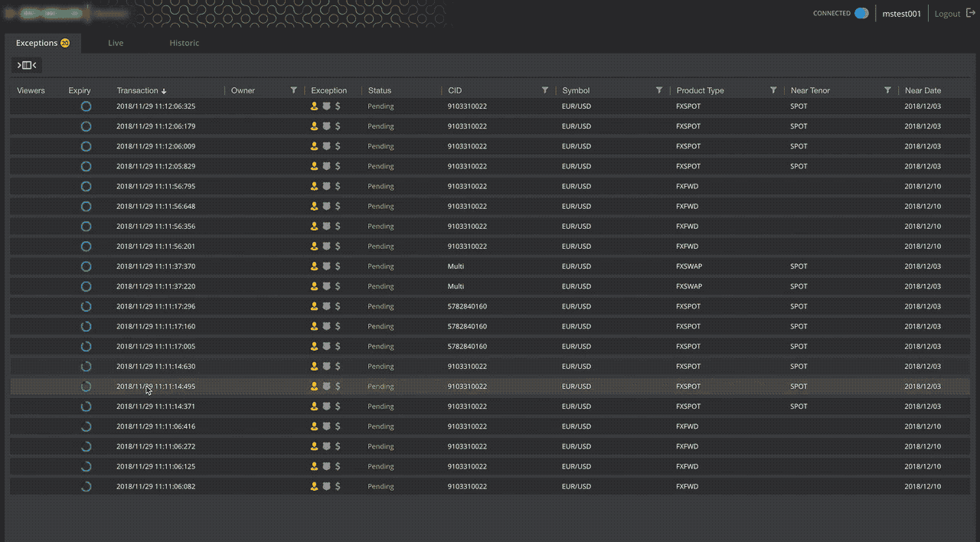Click dollar exception icon in row 11:11:06:272
This screenshot has width=980, height=542.
(x=338, y=446)
